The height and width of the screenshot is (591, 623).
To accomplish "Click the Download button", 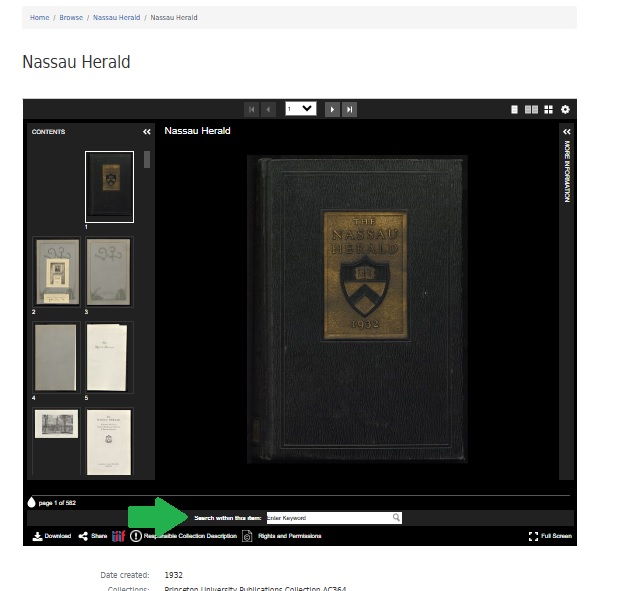I will [x=52, y=536].
